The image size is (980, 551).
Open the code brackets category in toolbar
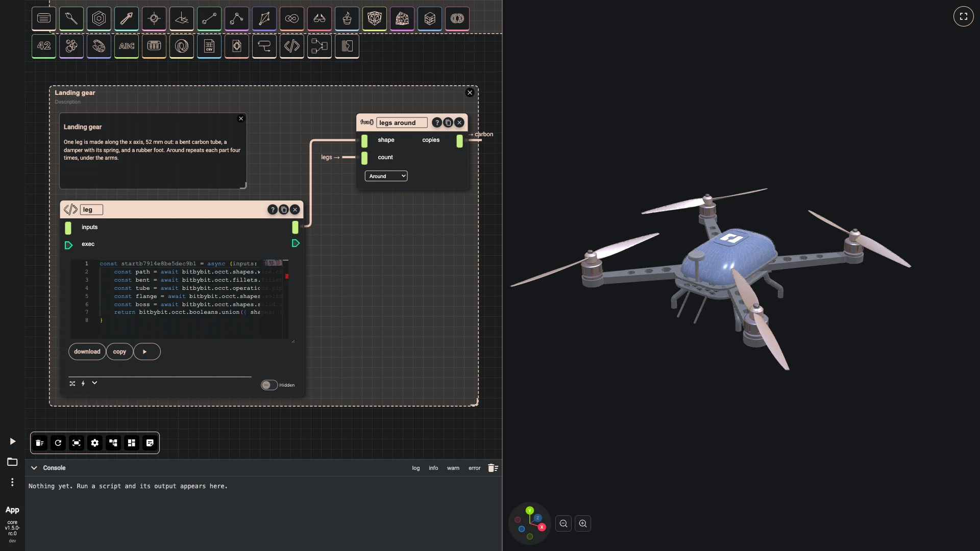pos(292,46)
